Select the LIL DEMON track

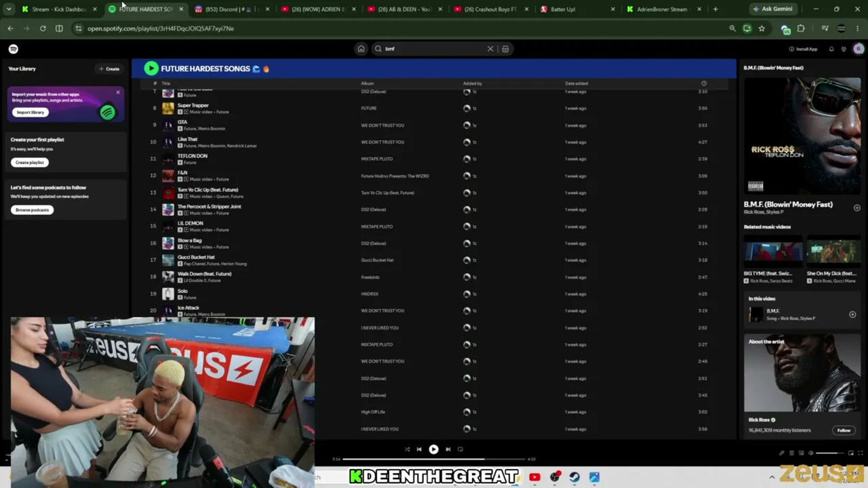point(434,226)
